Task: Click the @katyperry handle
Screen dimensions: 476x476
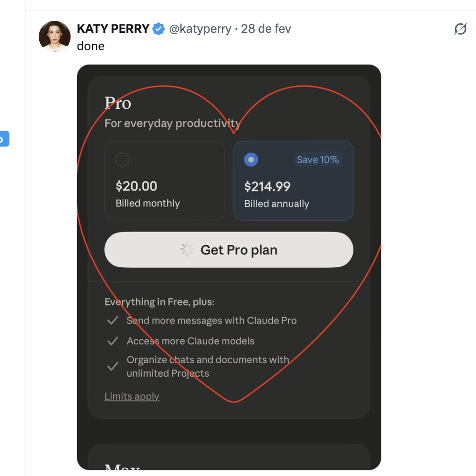Action: coord(200,29)
